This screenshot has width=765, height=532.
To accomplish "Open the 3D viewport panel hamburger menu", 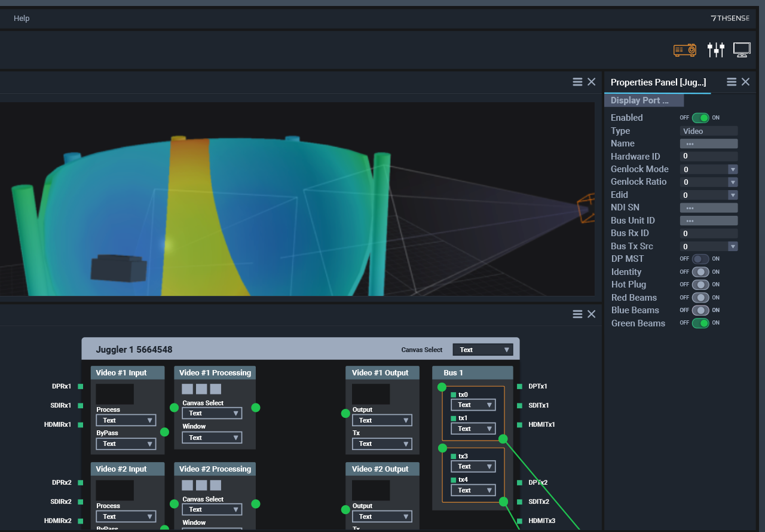I will click(577, 82).
